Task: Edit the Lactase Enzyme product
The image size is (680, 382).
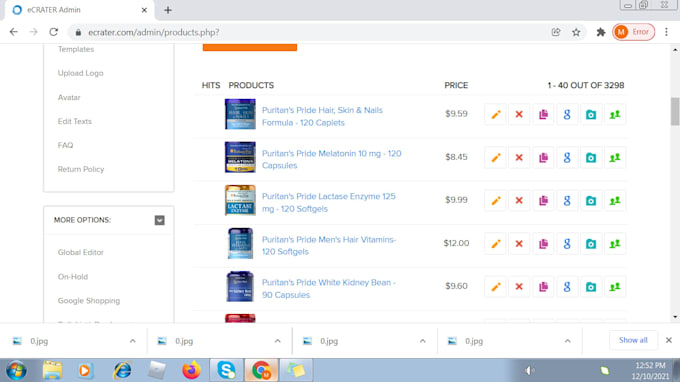Action: click(495, 200)
